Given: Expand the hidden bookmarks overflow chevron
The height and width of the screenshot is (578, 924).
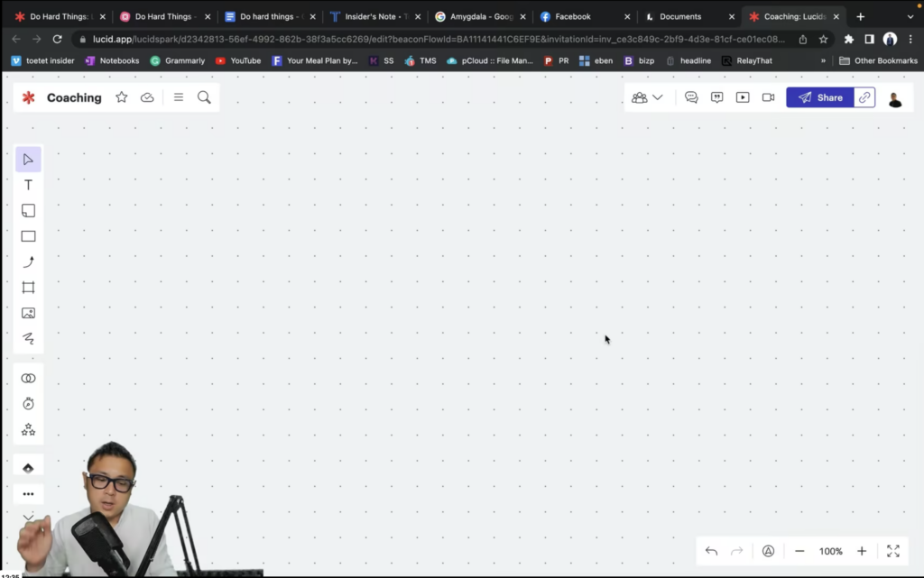Looking at the screenshot, I should 823,60.
